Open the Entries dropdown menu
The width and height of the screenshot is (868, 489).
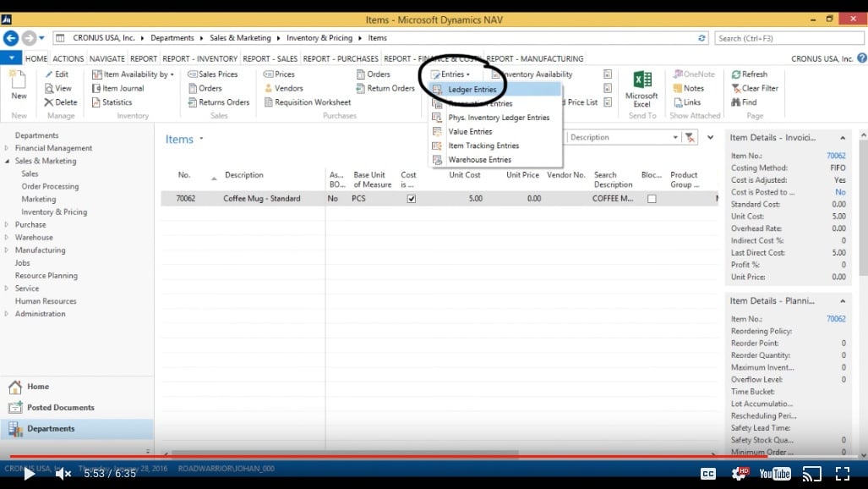point(451,74)
